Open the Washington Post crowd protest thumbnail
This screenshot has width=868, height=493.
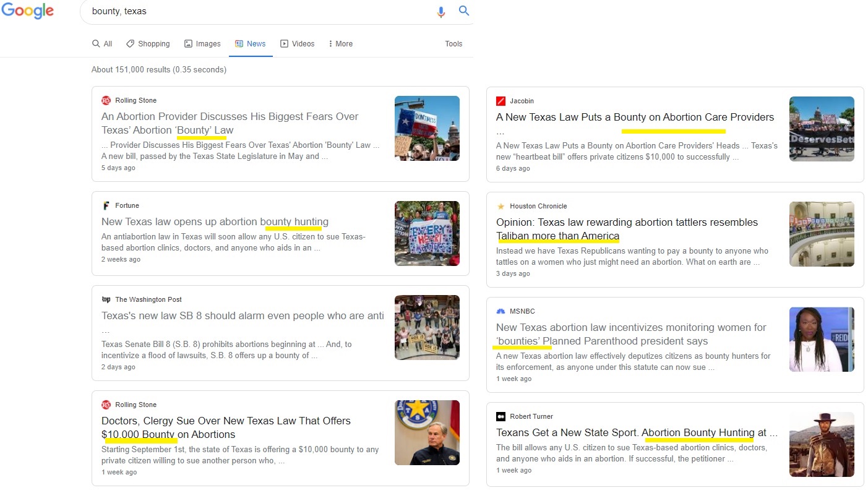(427, 327)
